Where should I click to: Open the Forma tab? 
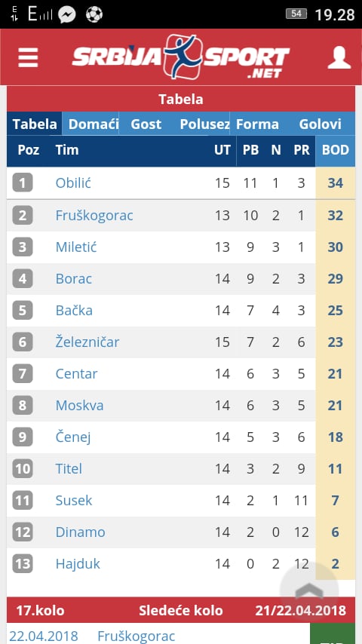point(257,124)
